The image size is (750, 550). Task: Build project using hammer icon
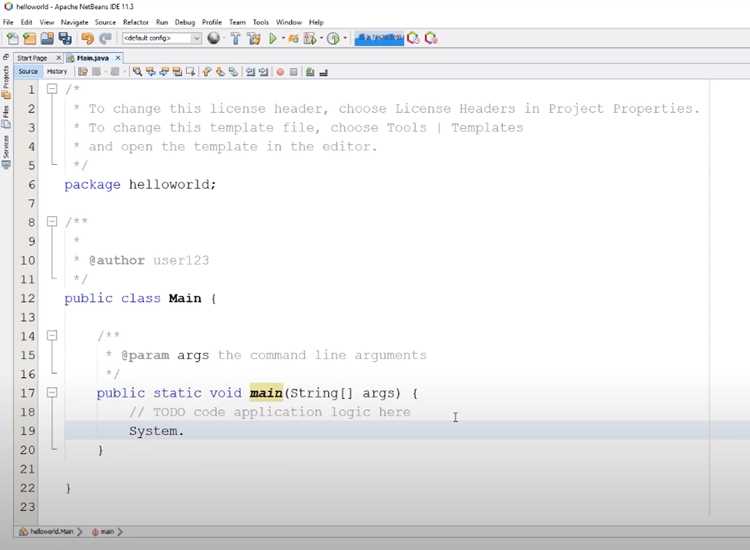[x=235, y=38]
